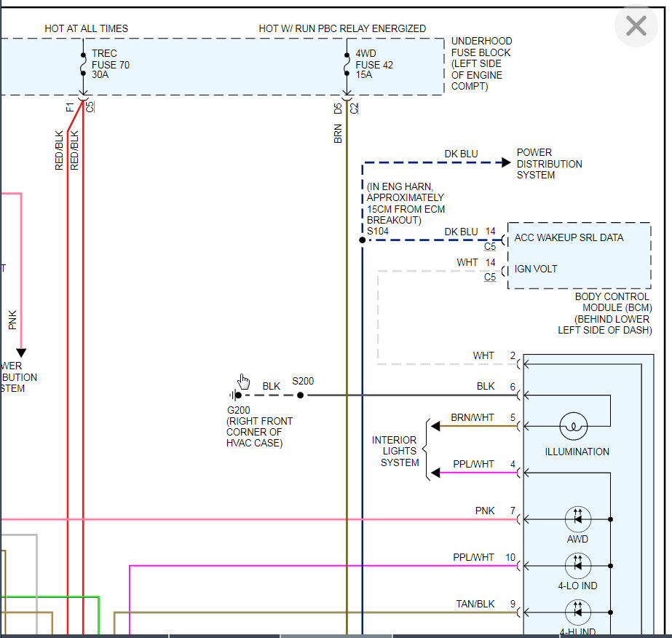Click the 4WD FUSE 42 fuse symbol

pos(347,64)
